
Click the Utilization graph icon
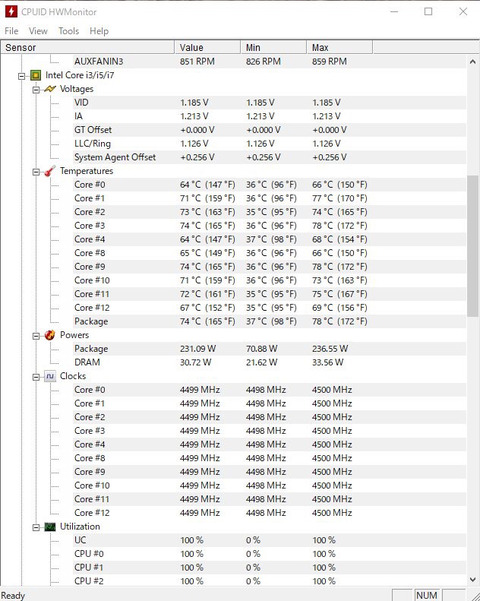[50, 527]
